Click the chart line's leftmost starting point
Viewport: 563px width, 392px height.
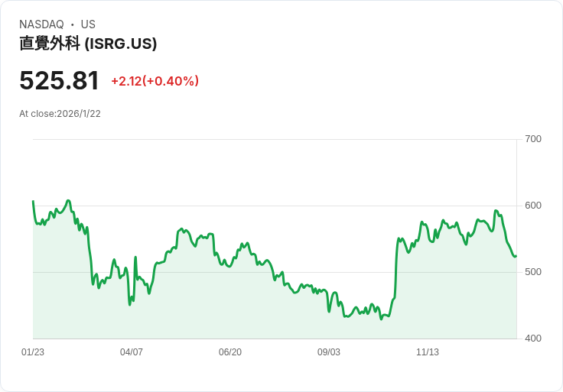point(33,201)
